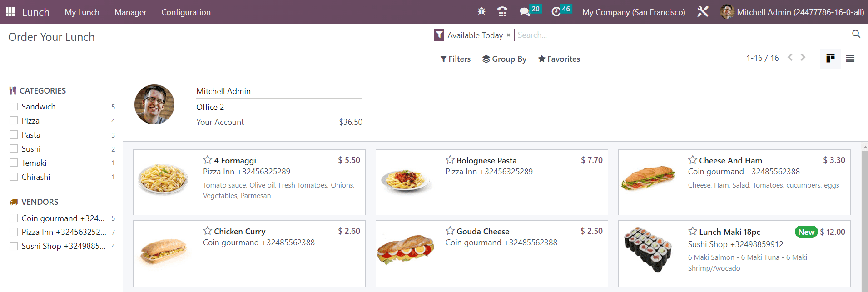Go to next page arrow

tap(803, 58)
